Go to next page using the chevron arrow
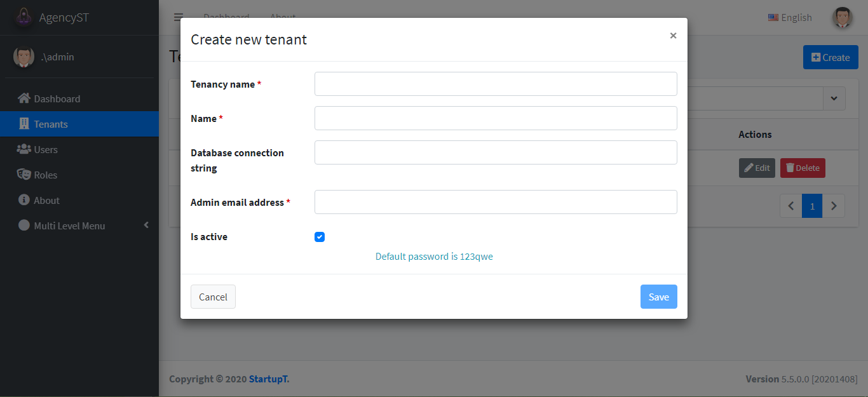Screen dimensions: 868x397 [834, 205]
